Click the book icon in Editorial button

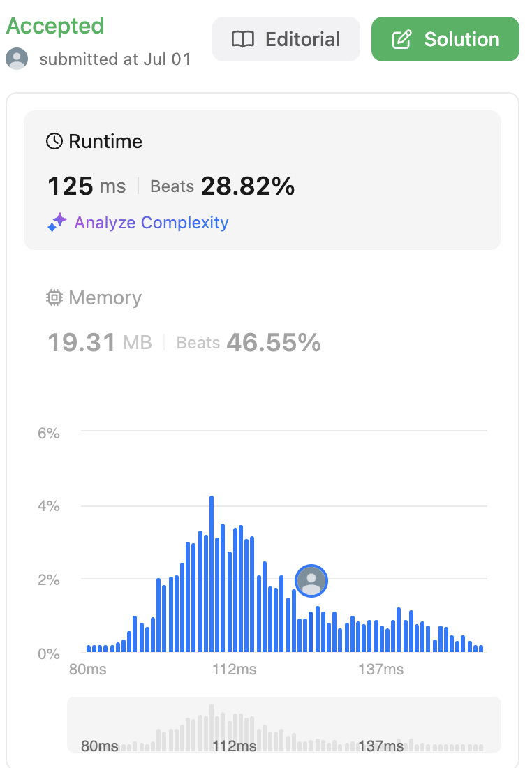243,39
